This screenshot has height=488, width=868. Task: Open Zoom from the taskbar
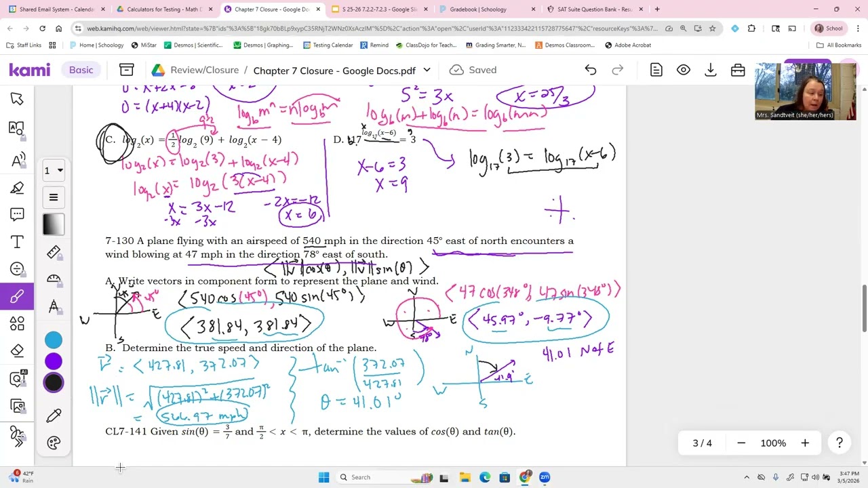[x=545, y=477]
